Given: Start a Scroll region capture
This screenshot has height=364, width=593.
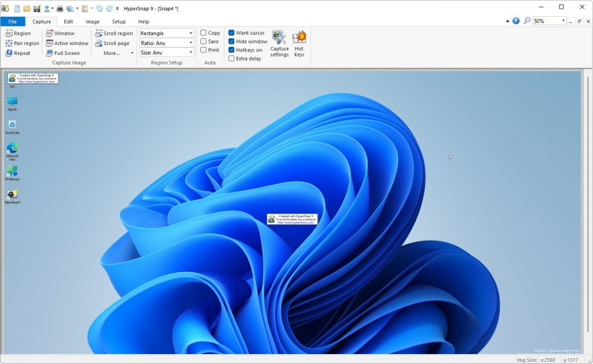Looking at the screenshot, I should [x=114, y=33].
